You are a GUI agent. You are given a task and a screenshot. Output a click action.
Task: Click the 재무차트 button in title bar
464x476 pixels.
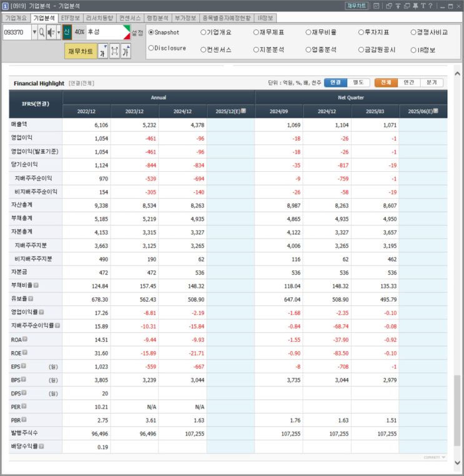tap(357, 6)
